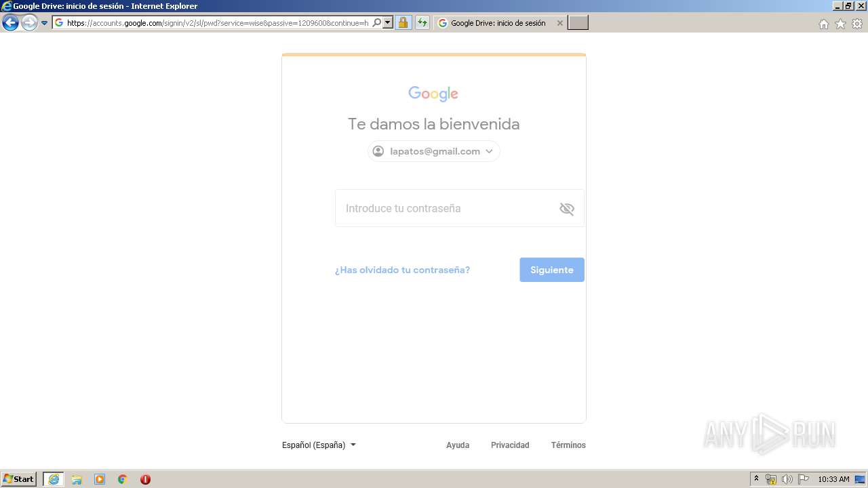Click the red Opera-like taskbar icon
868x488 pixels.
coord(145,479)
